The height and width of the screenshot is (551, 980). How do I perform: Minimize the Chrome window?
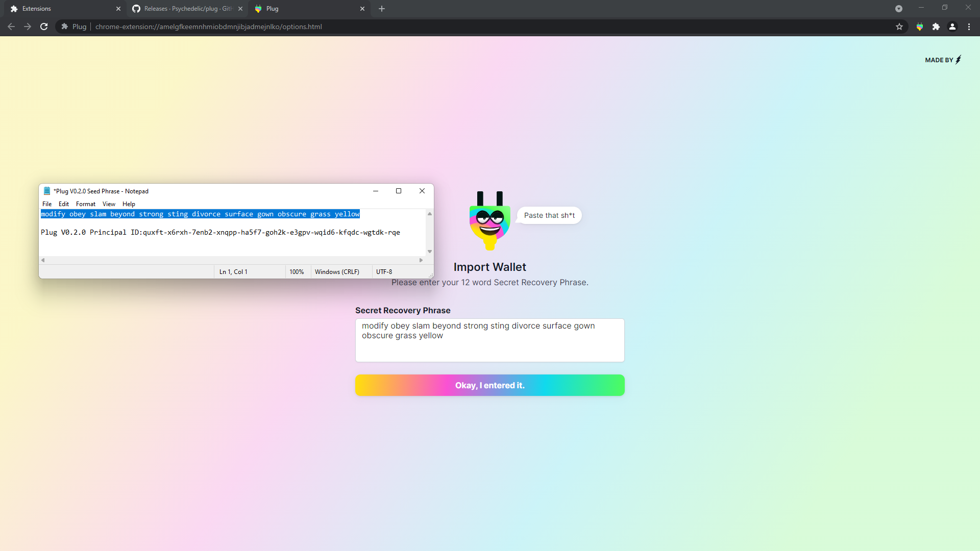(921, 8)
